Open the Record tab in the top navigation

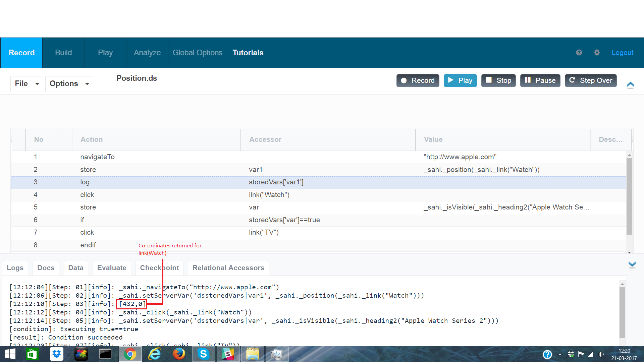click(x=21, y=53)
